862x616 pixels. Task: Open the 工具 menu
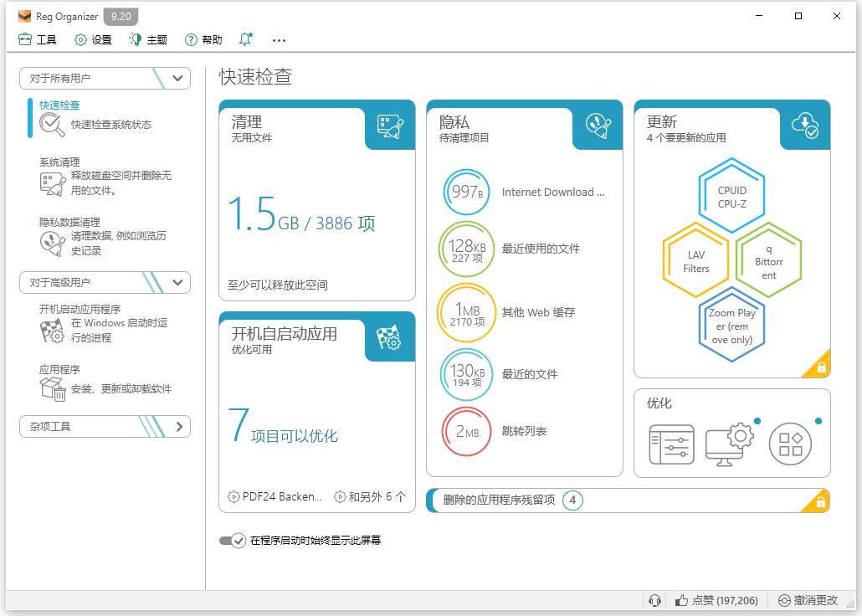[x=38, y=39]
